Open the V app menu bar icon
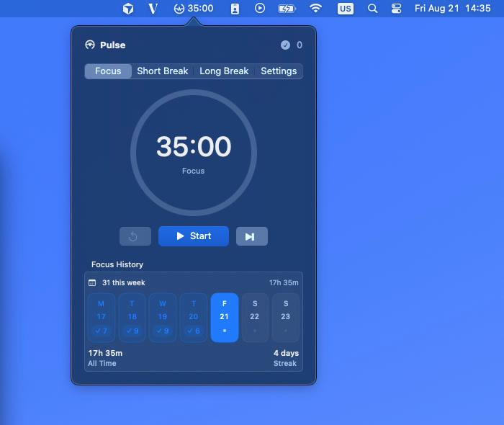This screenshot has width=504, height=425. [153, 9]
